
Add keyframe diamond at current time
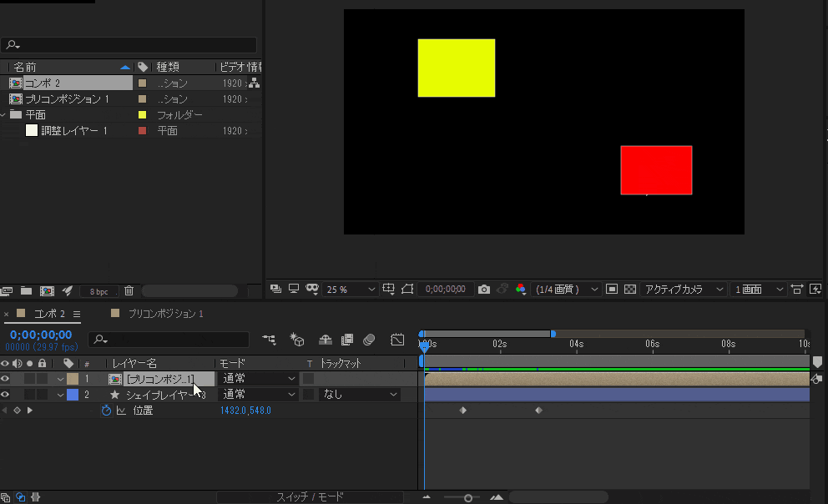pos(17,410)
